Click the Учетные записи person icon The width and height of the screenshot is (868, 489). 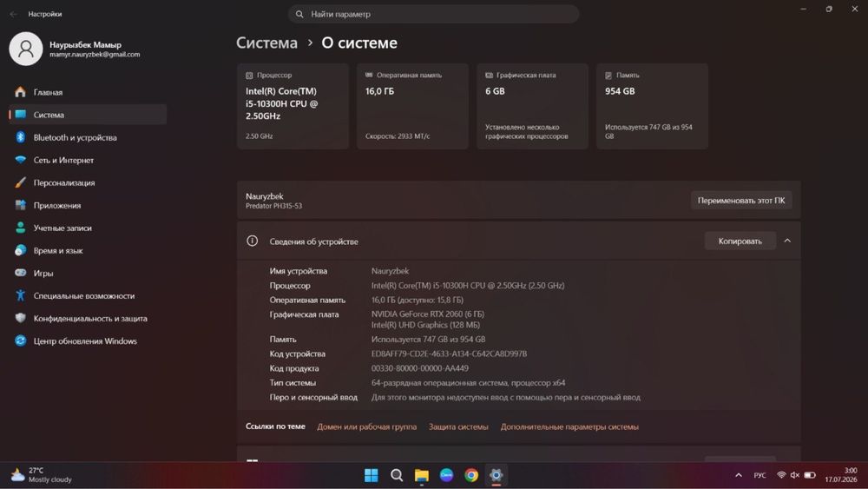coord(21,228)
